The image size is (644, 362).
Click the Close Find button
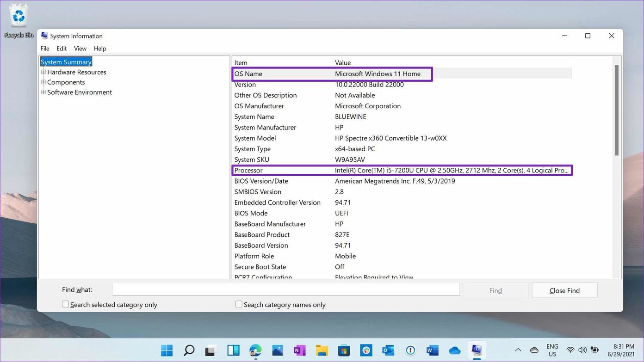(x=564, y=290)
